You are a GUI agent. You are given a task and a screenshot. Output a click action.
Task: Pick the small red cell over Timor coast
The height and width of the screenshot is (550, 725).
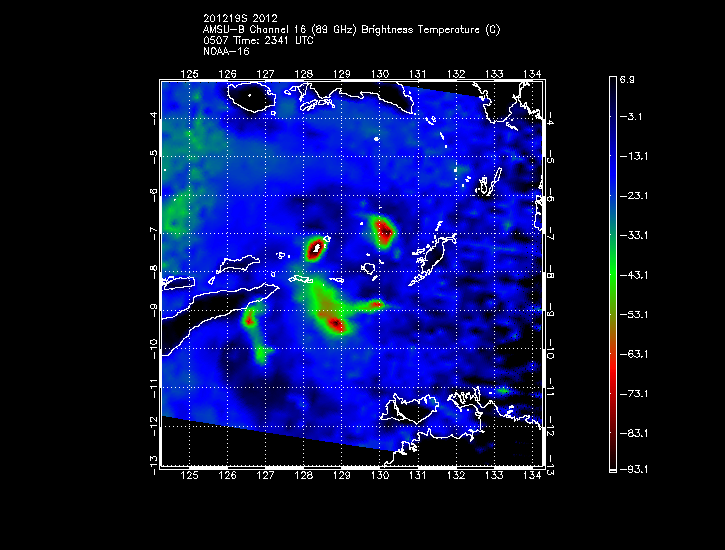[249, 319]
